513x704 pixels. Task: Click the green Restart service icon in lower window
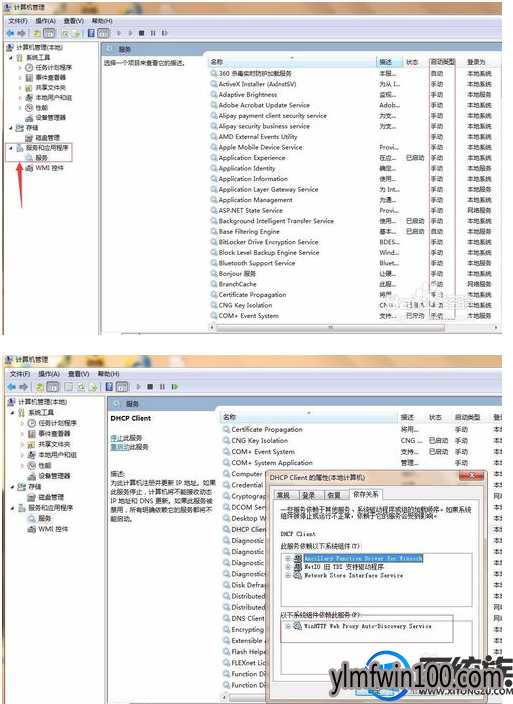pos(175,386)
